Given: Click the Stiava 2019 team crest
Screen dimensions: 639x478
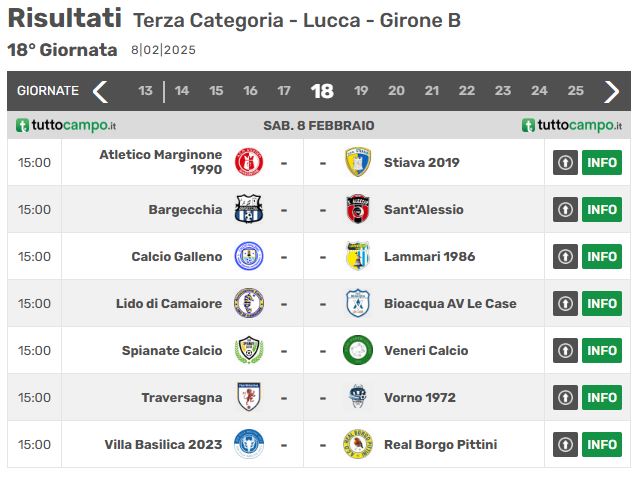Looking at the screenshot, I should pos(358,162).
